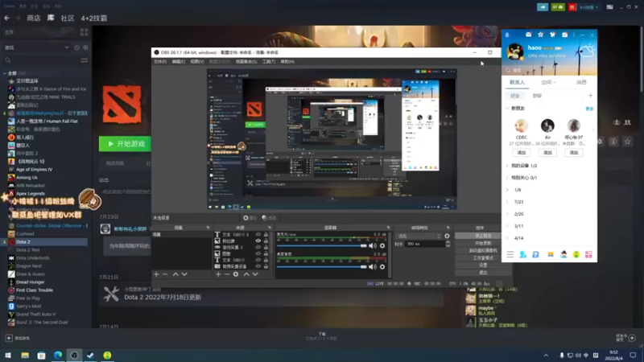Collapse the Steam All games category
644x362 pixels.
(x=5, y=73)
